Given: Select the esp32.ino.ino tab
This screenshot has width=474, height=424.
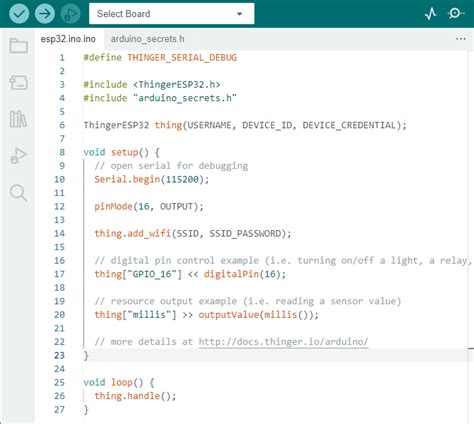Looking at the screenshot, I should click(68, 39).
